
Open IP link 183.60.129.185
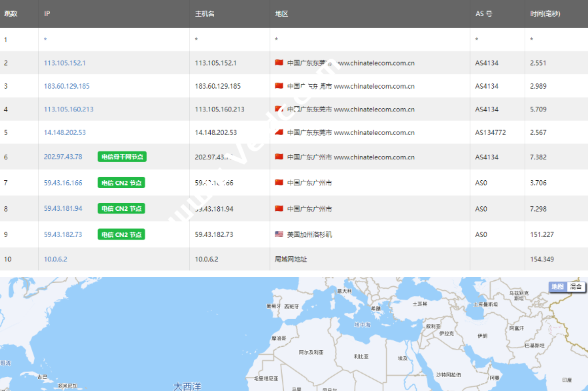67,86
